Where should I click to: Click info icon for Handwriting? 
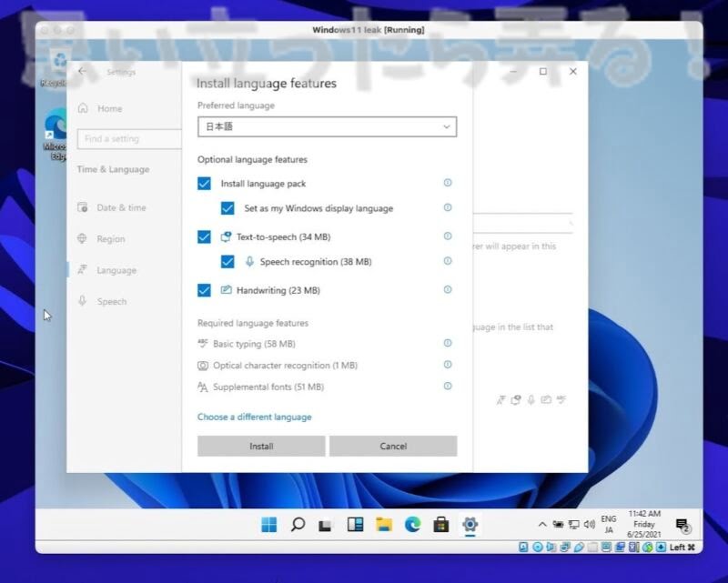pos(448,289)
